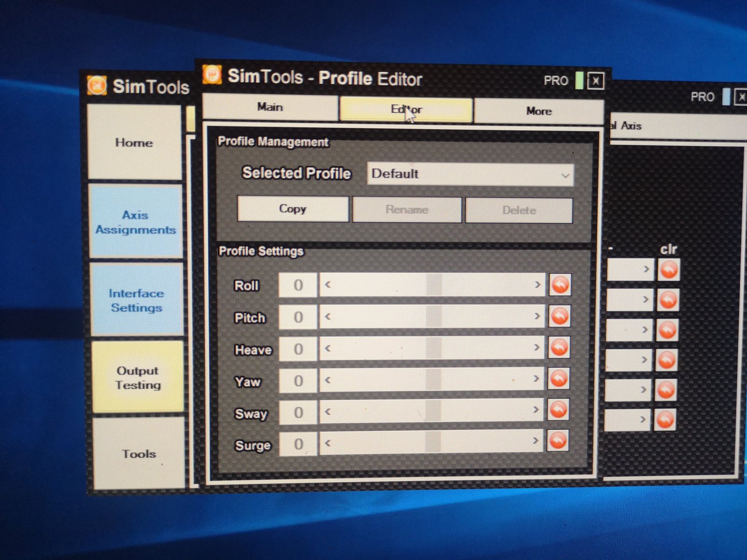Image resolution: width=747 pixels, height=560 pixels.
Task: Reset the Pitch value with red button
Action: pos(559,316)
